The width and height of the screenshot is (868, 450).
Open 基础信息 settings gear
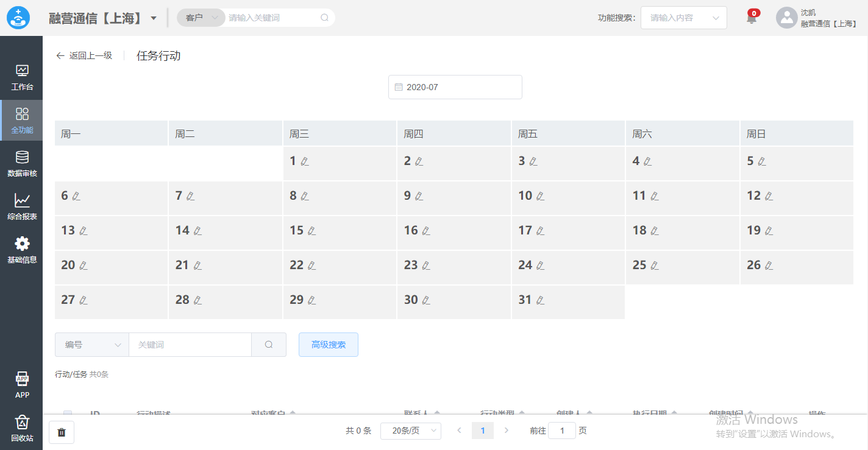click(22, 250)
